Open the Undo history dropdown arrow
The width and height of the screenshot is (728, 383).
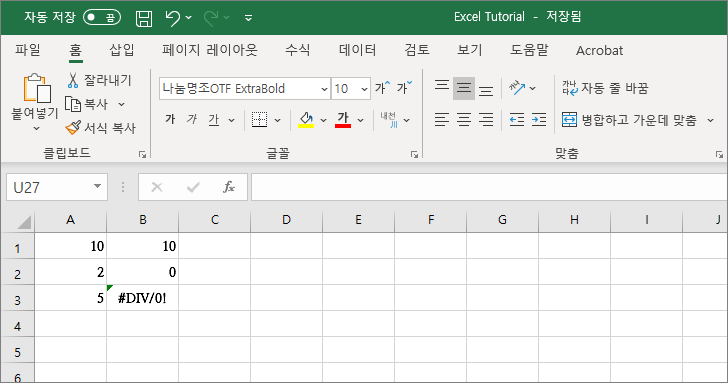188,18
